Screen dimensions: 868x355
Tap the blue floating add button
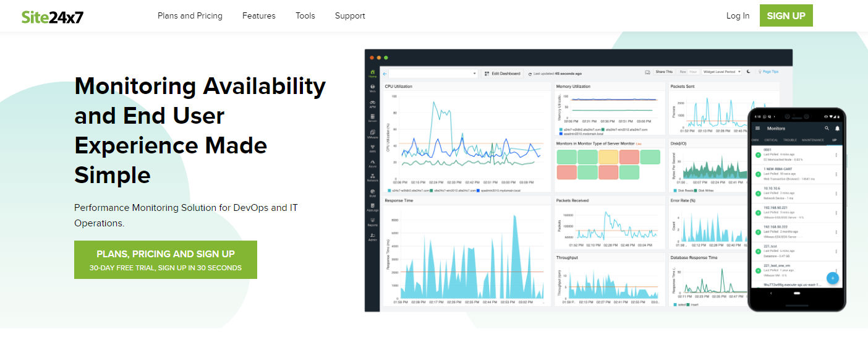coord(833,278)
